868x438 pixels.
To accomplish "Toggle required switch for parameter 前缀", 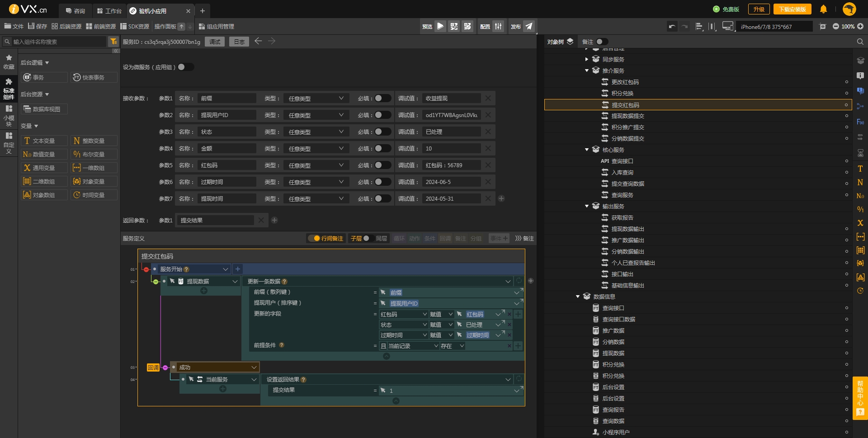I will [383, 98].
